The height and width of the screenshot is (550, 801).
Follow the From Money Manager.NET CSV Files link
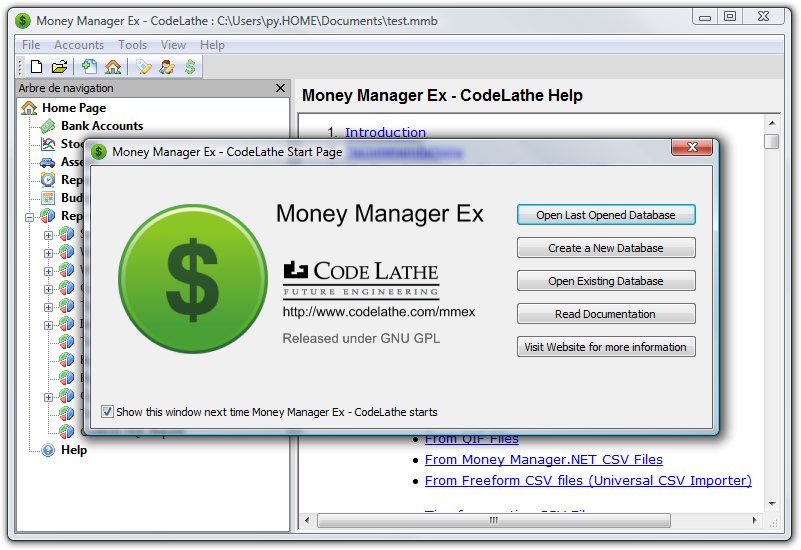(x=543, y=460)
